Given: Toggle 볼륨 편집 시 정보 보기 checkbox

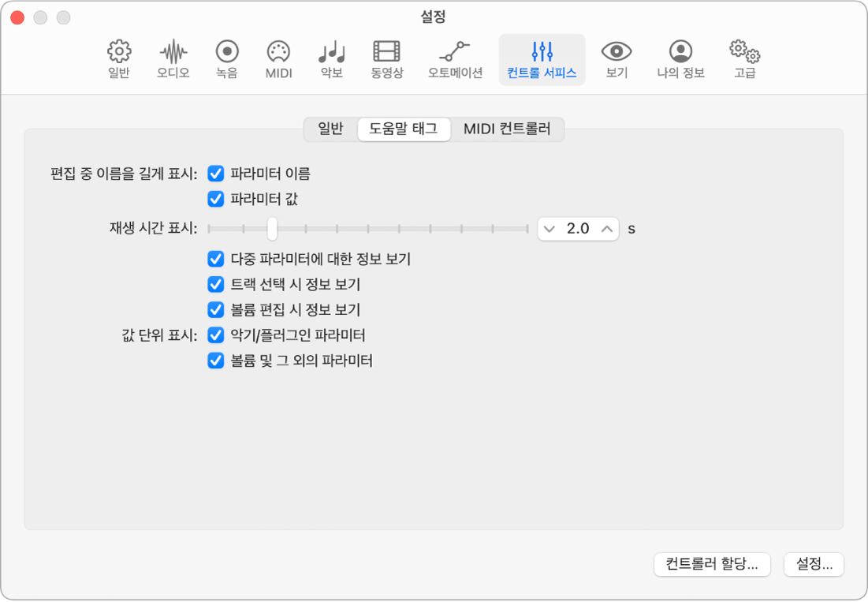Looking at the screenshot, I should click(x=216, y=309).
